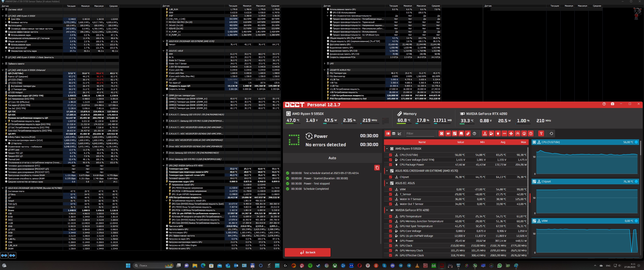
Task: Uncheck the CPU (Tctl/Tdie) sensor checkbox
Action: 391,155
